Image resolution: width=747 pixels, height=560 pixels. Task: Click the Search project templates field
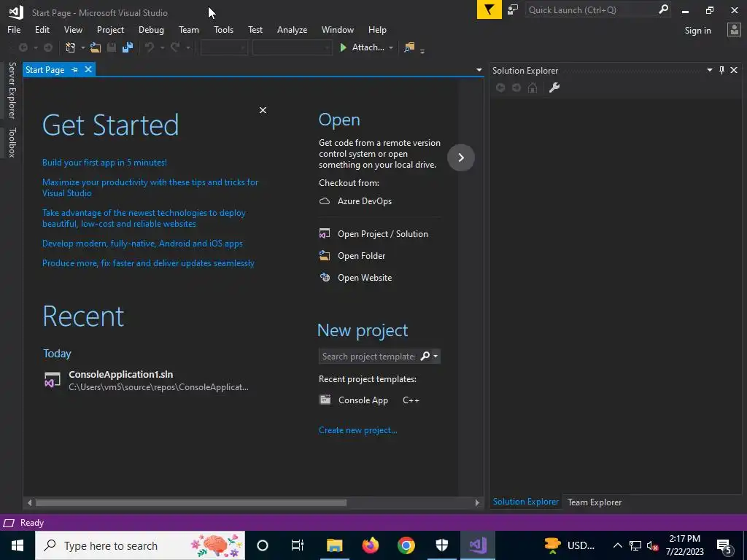coord(368,356)
